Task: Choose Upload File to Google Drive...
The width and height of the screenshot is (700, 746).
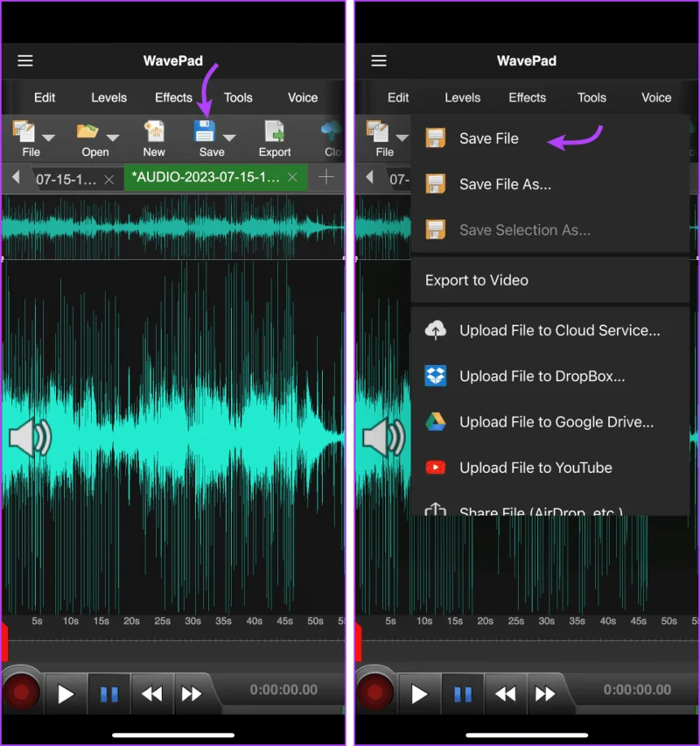Action: click(550, 422)
